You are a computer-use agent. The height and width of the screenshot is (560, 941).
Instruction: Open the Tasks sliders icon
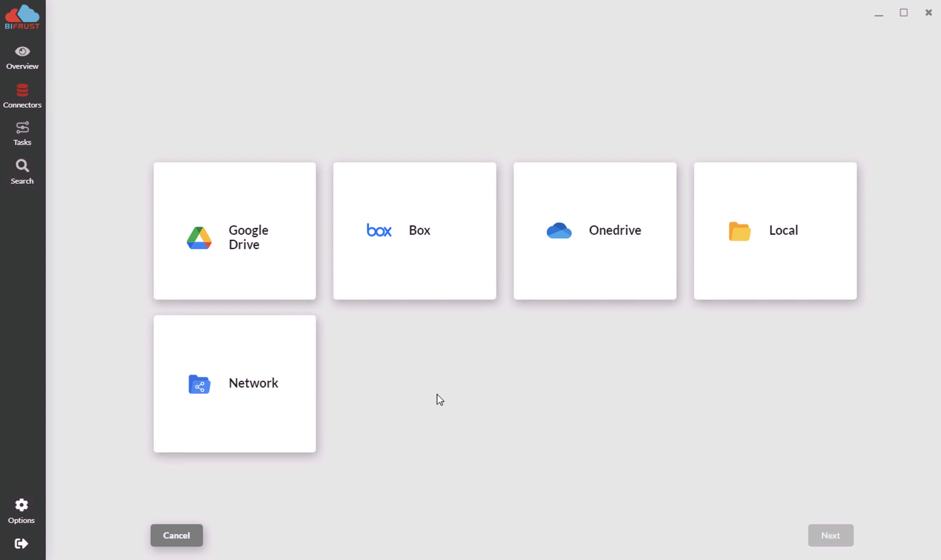pyautogui.click(x=22, y=128)
